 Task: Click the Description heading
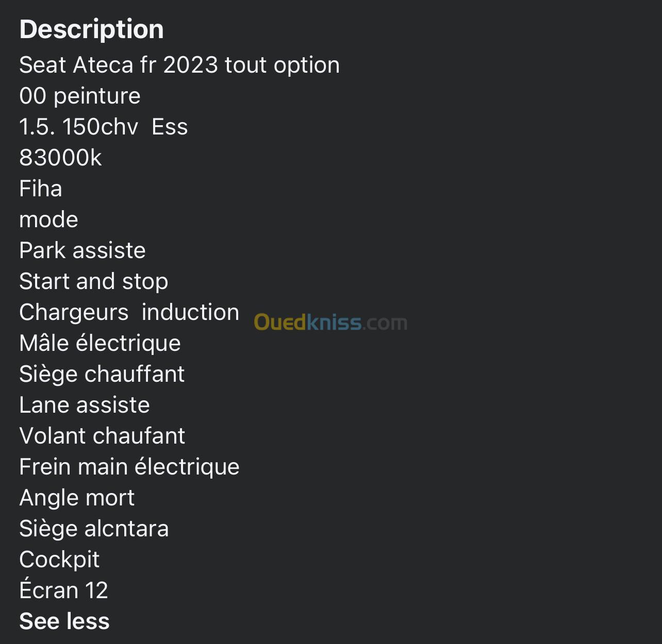point(92,29)
